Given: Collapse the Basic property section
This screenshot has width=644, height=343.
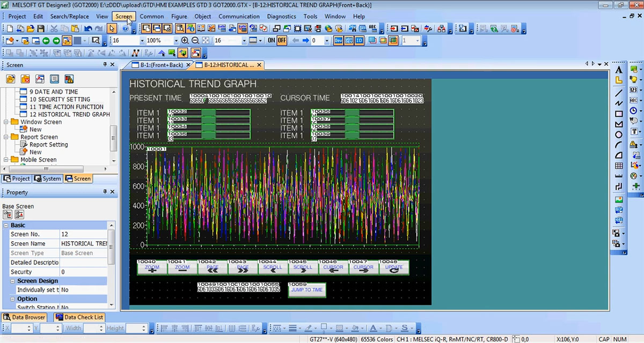Looking at the screenshot, I should 6,225.
